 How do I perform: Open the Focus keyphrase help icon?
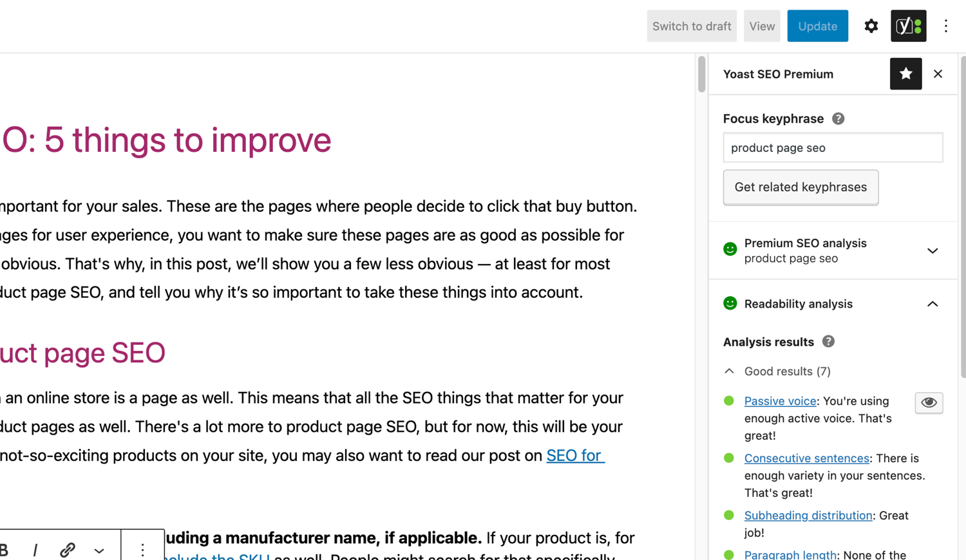(838, 118)
